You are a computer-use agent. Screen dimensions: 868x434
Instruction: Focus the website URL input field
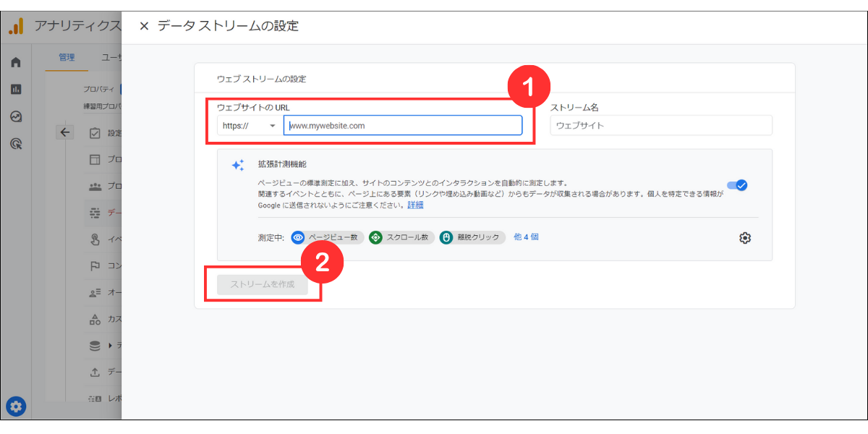tap(403, 126)
